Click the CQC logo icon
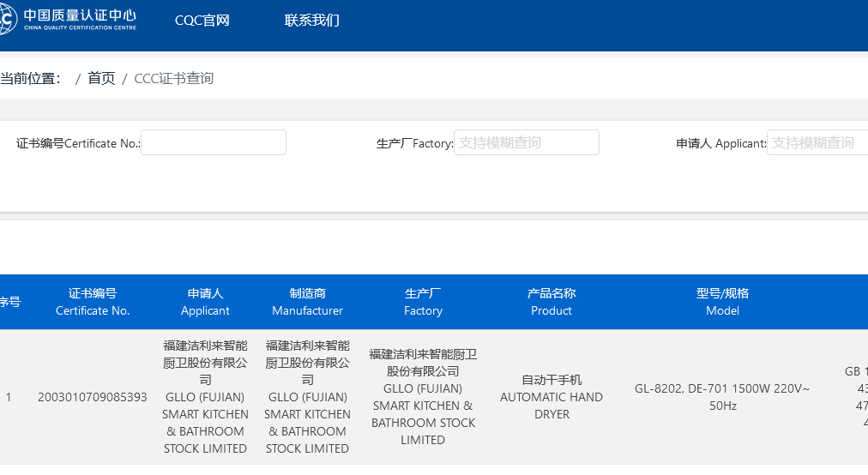 pyautogui.click(x=7, y=20)
